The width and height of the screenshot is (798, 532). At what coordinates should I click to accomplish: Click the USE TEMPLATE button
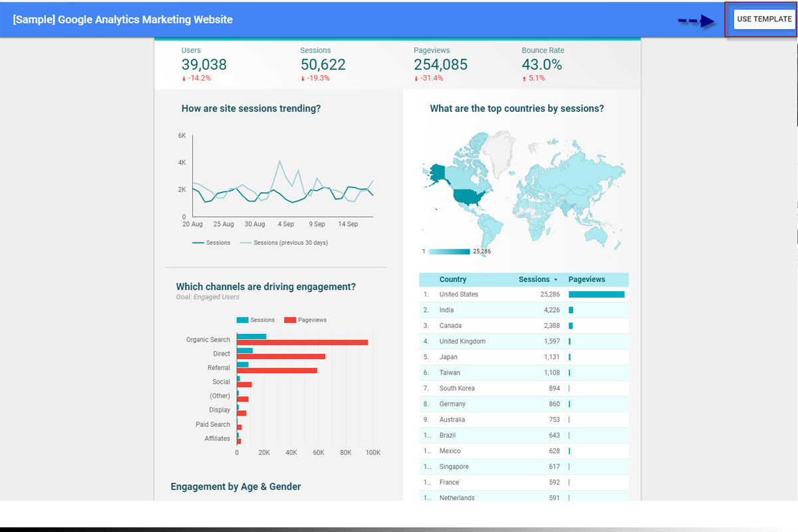point(764,19)
